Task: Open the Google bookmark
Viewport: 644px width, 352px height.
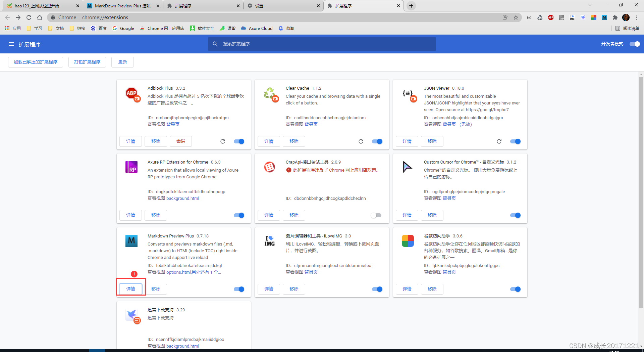Action: click(123, 28)
